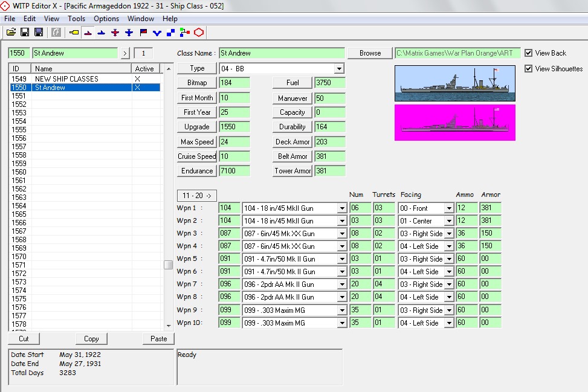Toggle the View Back checkbox
The image size is (588, 392).
point(528,53)
